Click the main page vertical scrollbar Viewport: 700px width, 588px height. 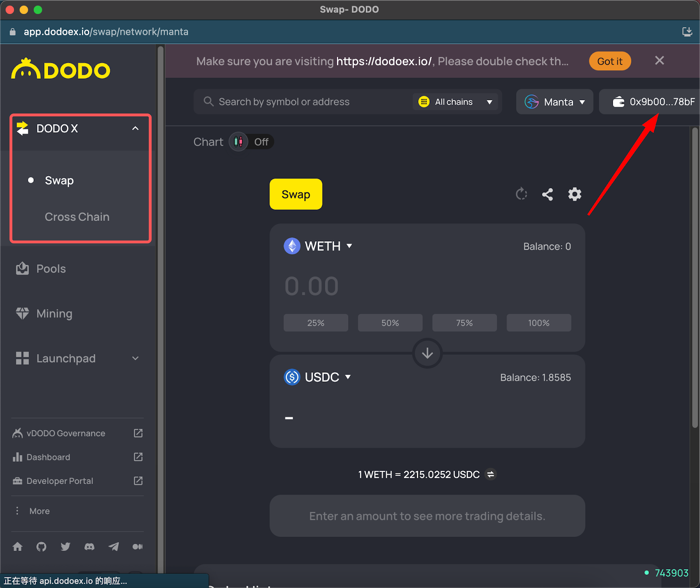pyautogui.click(x=695, y=277)
